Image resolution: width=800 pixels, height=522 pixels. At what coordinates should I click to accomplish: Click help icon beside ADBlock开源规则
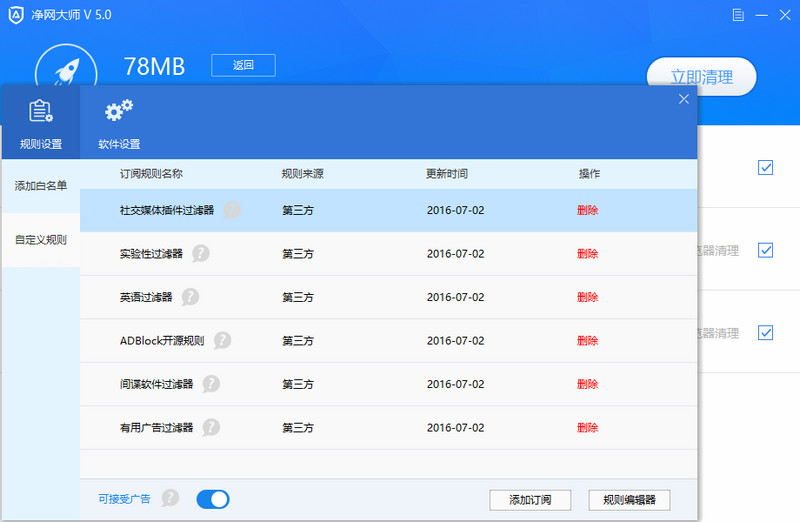click(222, 341)
